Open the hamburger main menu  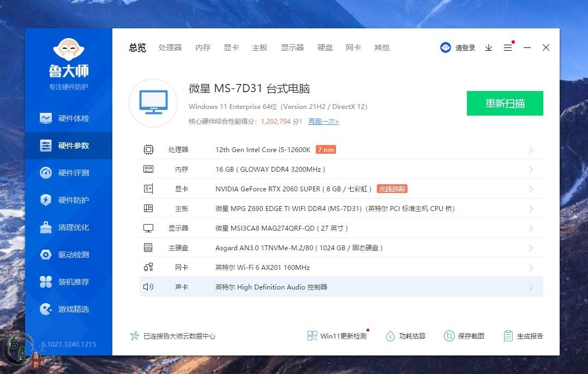(508, 48)
